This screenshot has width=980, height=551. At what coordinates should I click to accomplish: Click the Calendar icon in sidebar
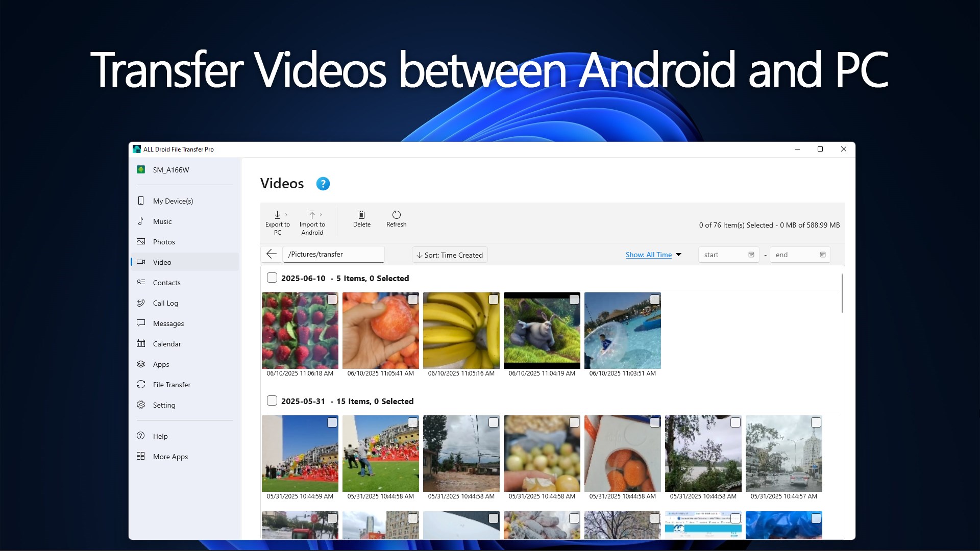(141, 343)
